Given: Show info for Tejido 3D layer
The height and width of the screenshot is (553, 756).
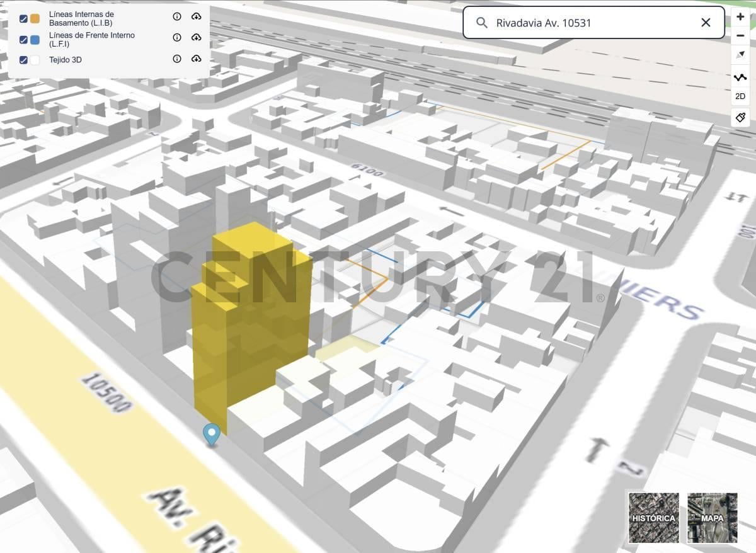Looking at the screenshot, I should pyautogui.click(x=177, y=59).
